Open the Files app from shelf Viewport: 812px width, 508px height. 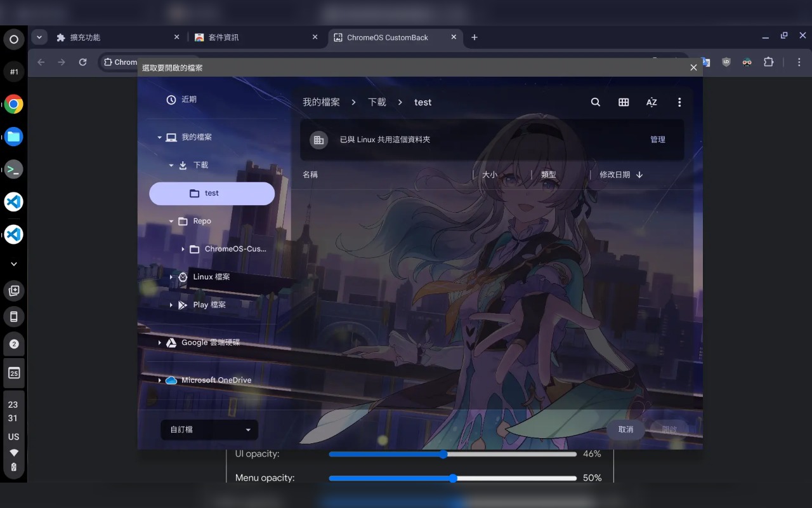click(13, 137)
